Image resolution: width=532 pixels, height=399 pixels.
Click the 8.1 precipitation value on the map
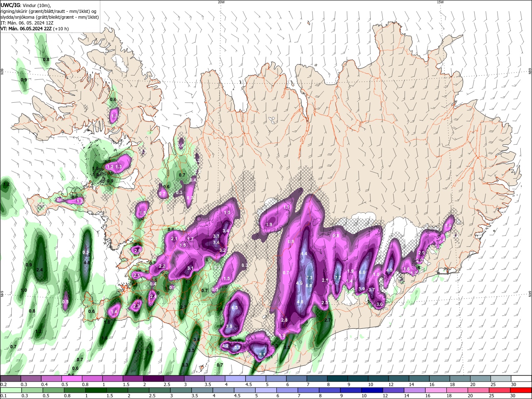click(x=262, y=355)
